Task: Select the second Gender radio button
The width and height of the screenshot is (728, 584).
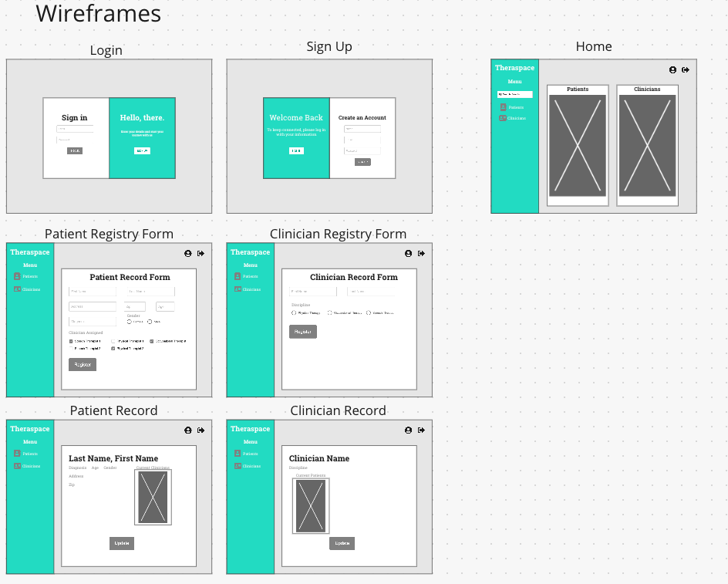Action: [x=150, y=322]
